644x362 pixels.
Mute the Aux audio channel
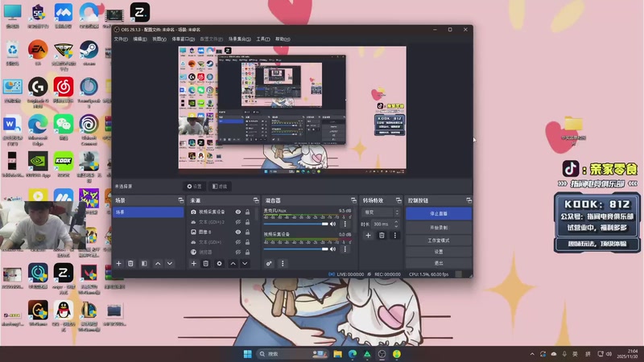point(333,224)
